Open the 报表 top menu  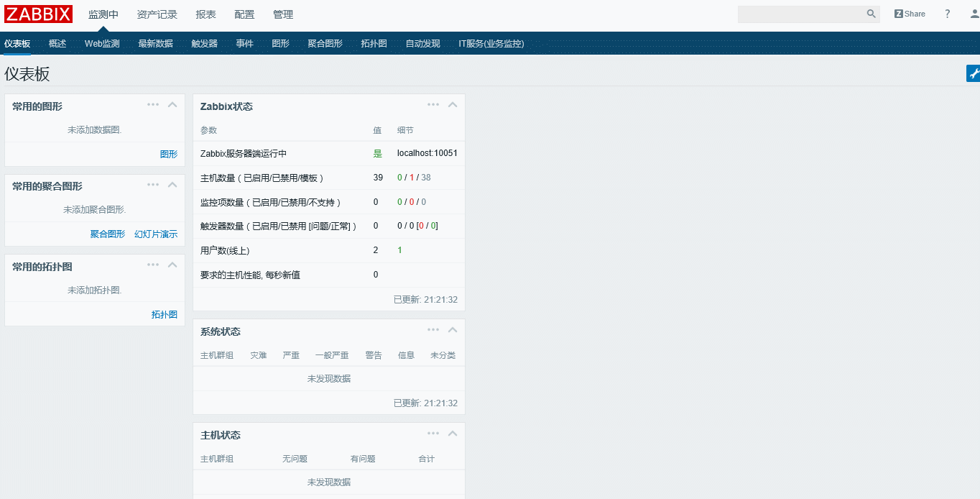tap(205, 14)
